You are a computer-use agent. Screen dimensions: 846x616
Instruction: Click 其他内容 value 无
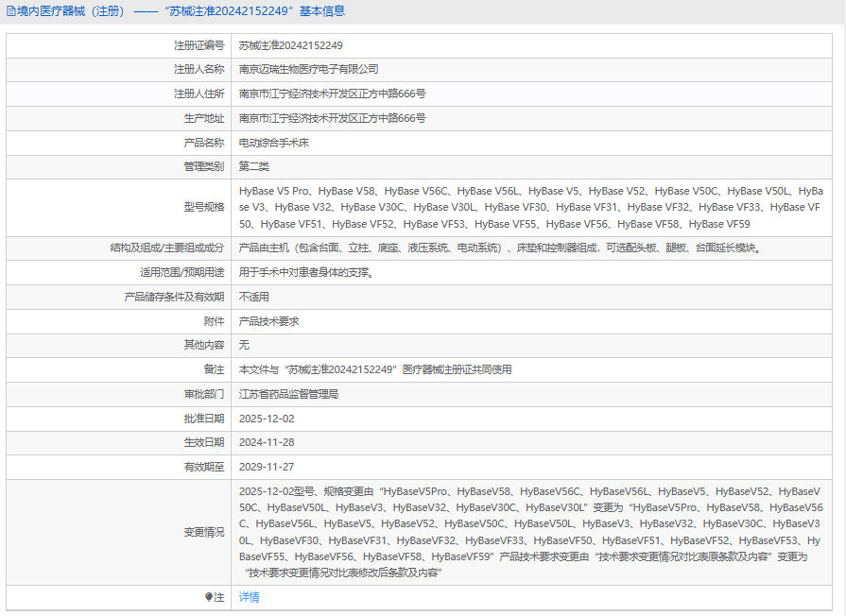[245, 345]
